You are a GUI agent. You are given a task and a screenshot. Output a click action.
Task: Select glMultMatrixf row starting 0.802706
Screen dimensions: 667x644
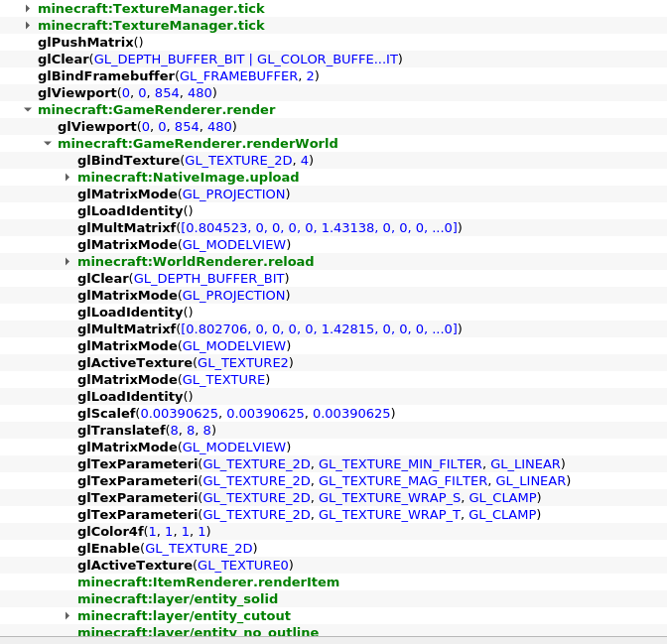click(x=333, y=328)
